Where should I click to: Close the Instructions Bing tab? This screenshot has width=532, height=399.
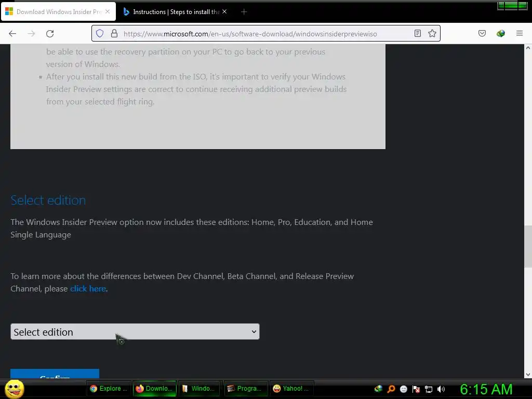pyautogui.click(x=224, y=11)
